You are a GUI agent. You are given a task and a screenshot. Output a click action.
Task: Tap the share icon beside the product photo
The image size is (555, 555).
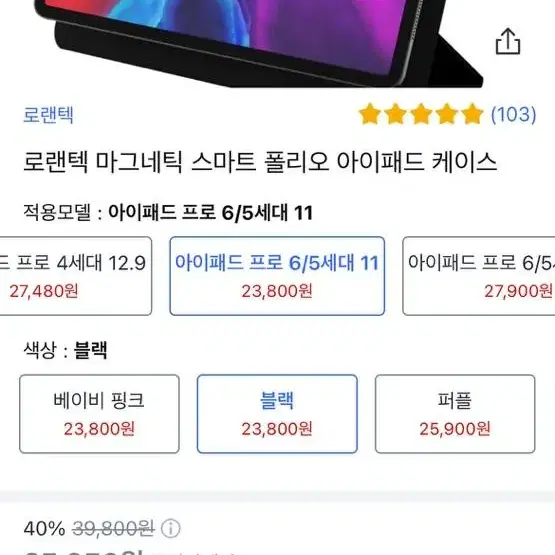click(x=508, y=41)
